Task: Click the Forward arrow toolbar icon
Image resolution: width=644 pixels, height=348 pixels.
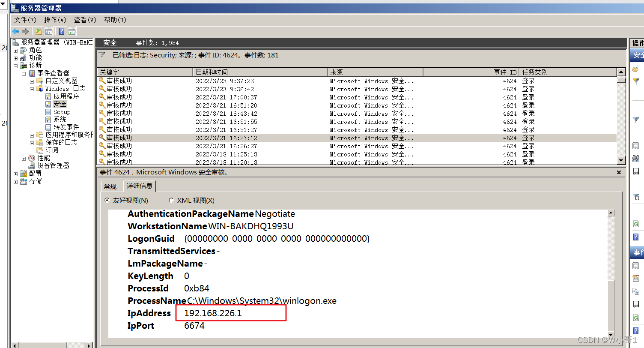Action: pos(25,31)
